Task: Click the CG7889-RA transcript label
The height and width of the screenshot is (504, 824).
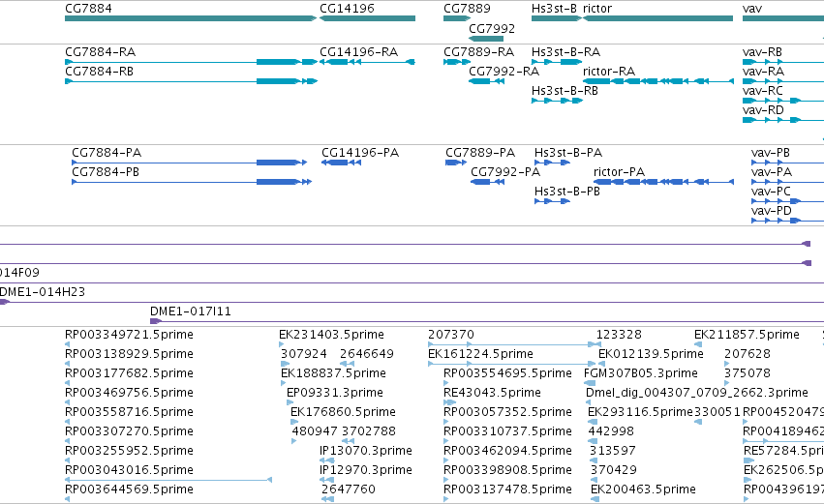Action: 478,52
